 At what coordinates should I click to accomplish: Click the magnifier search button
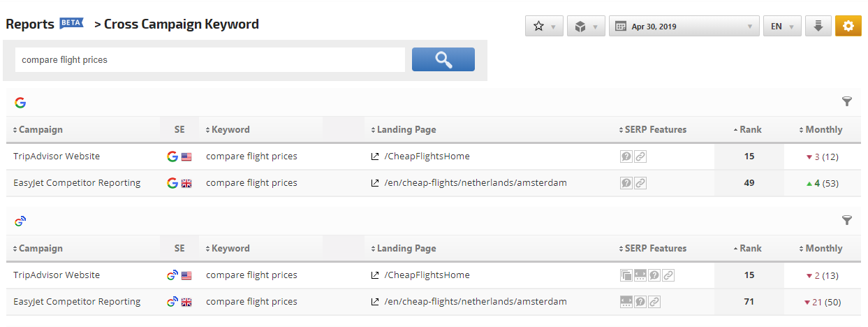(x=443, y=59)
